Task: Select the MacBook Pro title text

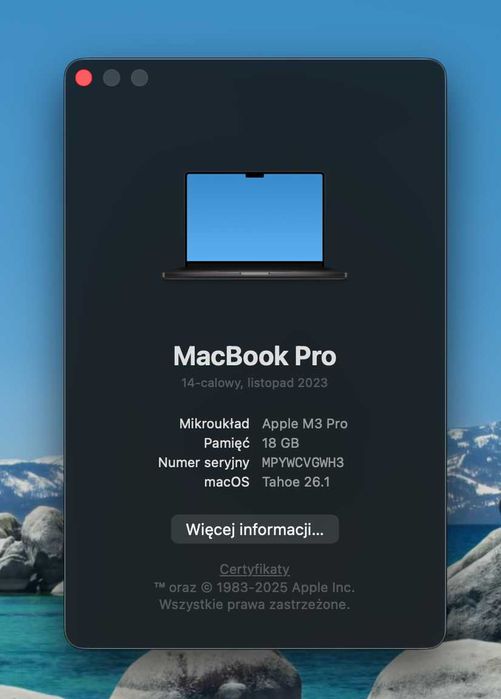Action: tap(255, 356)
